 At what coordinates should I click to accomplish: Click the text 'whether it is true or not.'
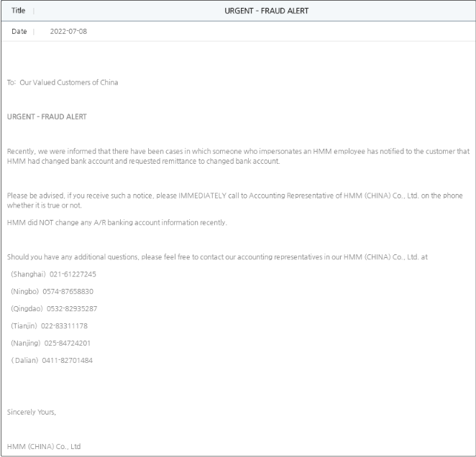[45, 206]
